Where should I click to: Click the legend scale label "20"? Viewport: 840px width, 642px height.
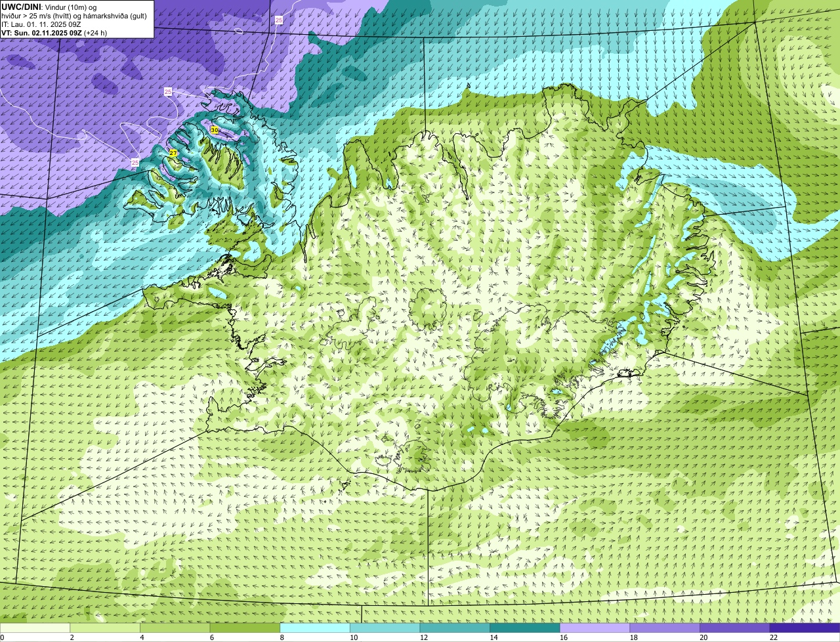(x=703, y=637)
